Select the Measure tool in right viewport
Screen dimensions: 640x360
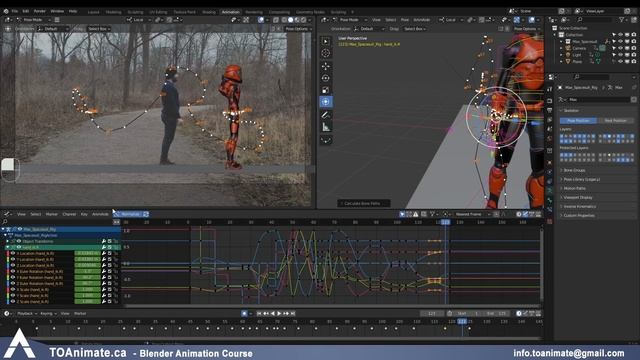[326, 127]
